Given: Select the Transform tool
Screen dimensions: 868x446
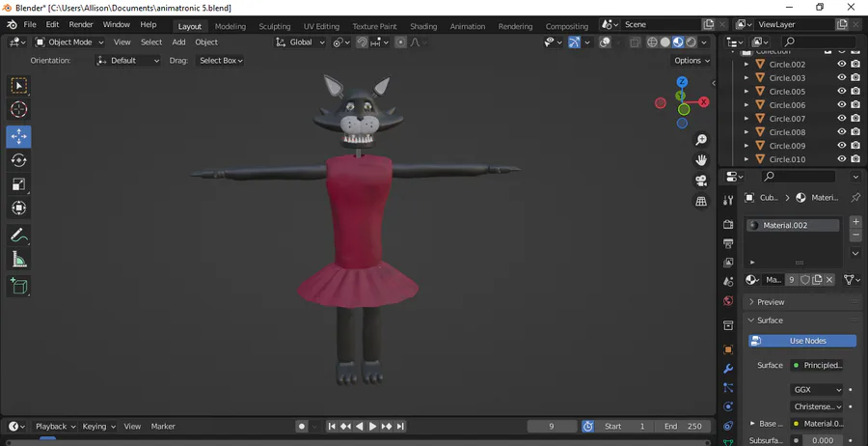Looking at the screenshot, I should click(19, 208).
